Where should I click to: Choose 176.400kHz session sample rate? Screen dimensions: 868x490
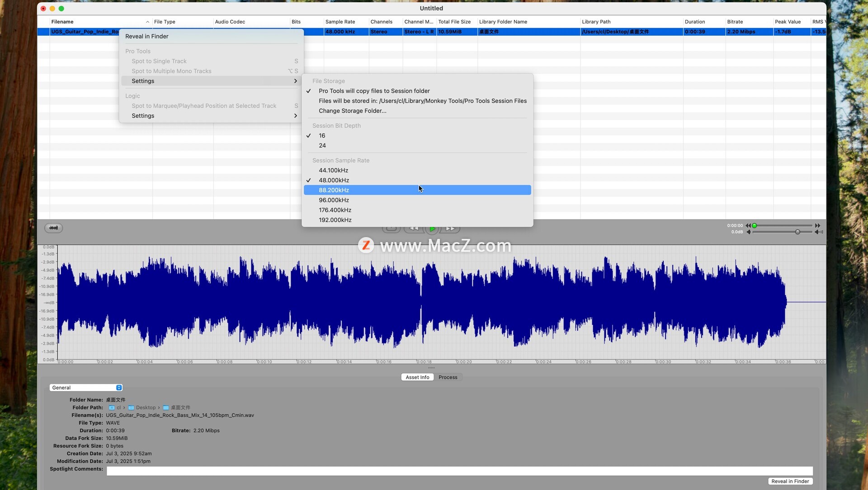(417, 210)
